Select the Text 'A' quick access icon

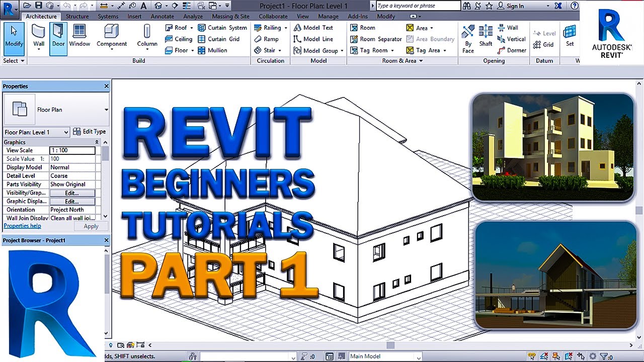tap(144, 6)
